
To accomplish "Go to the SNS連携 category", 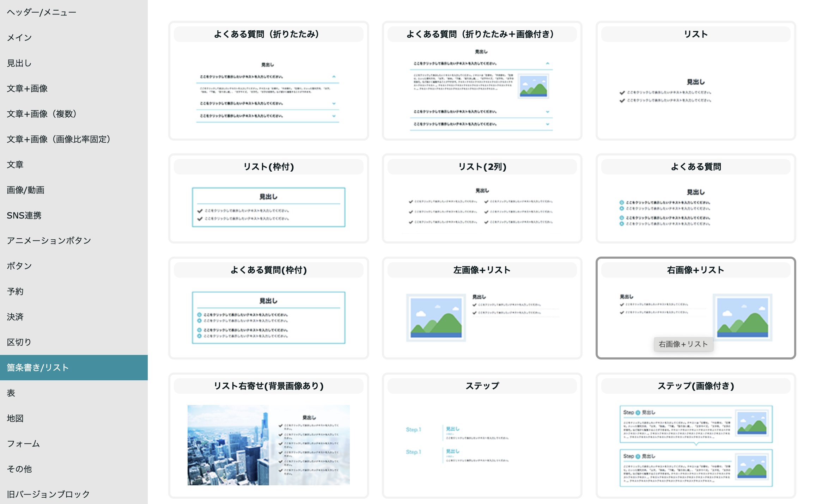I will pyautogui.click(x=24, y=215).
